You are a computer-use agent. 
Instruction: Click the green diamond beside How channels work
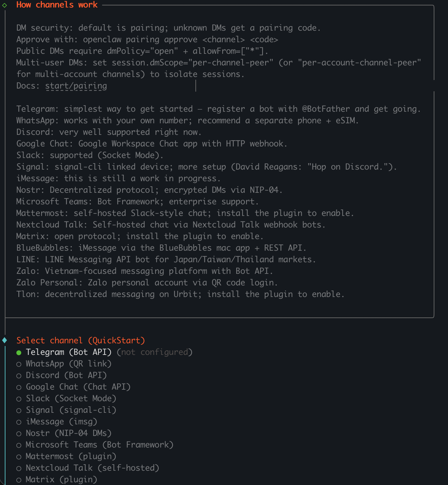[4, 5]
